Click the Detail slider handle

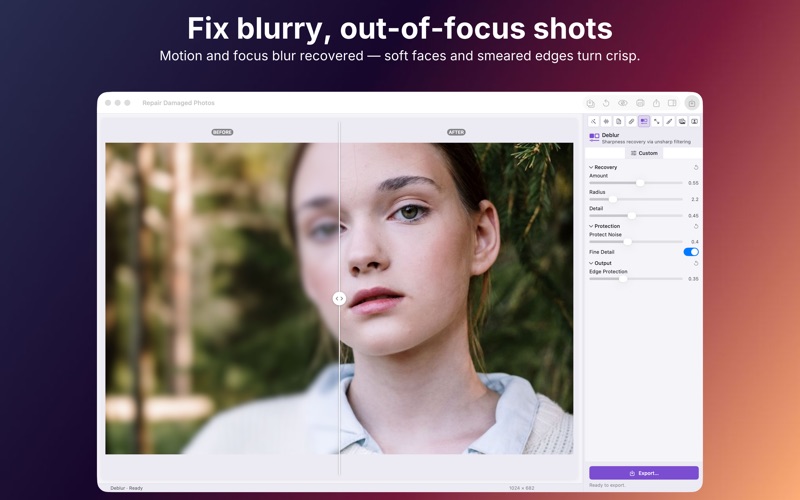[x=632, y=215]
